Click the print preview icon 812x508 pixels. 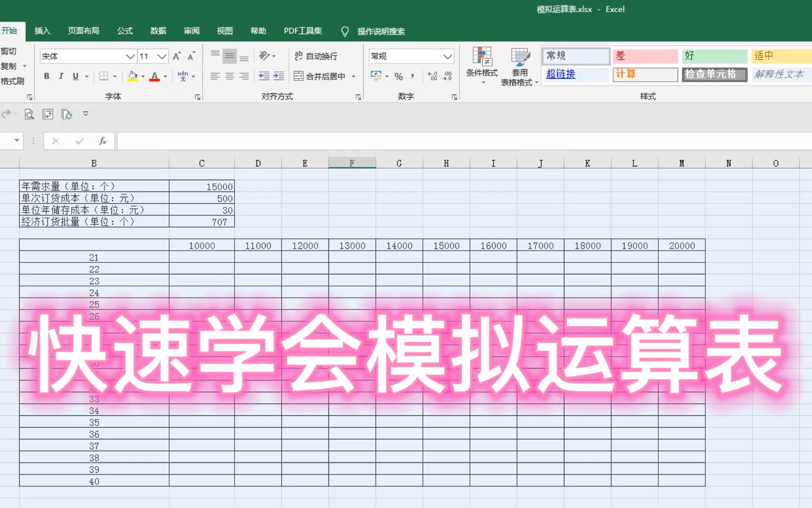coord(29,114)
